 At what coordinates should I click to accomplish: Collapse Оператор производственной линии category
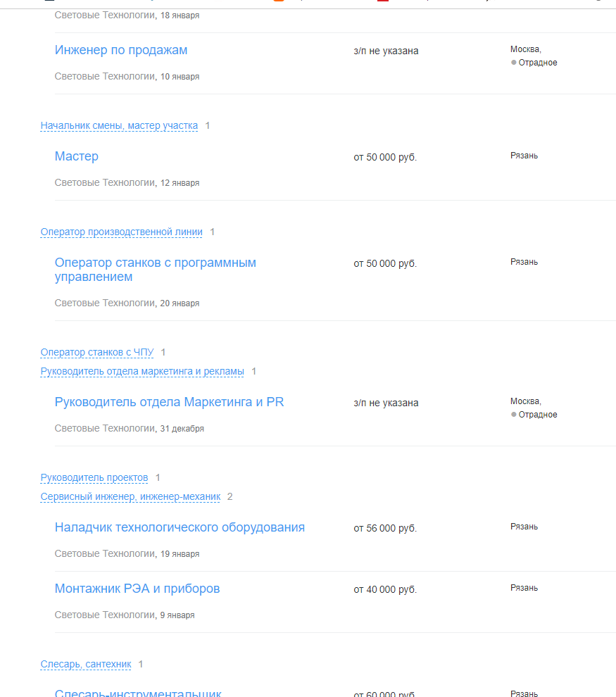(121, 232)
